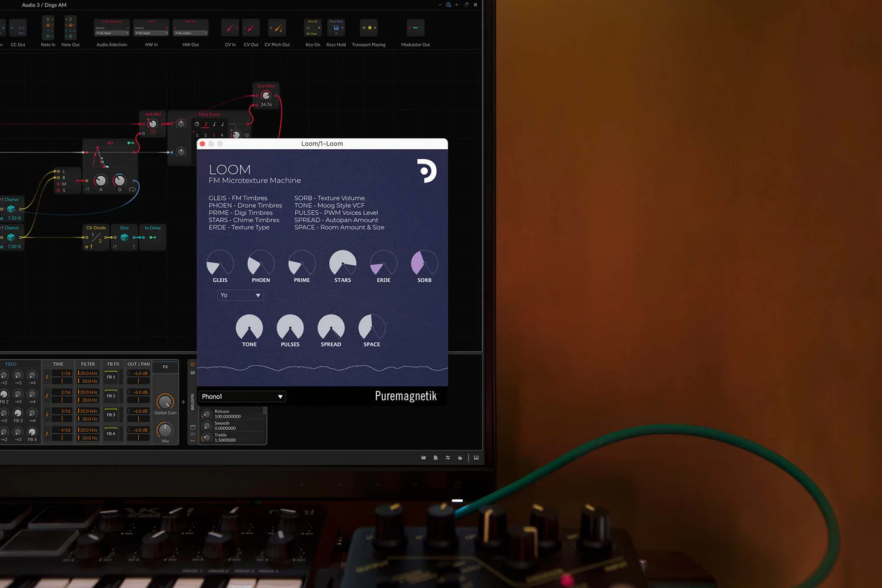Open HW Out No output dropdown

[191, 33]
